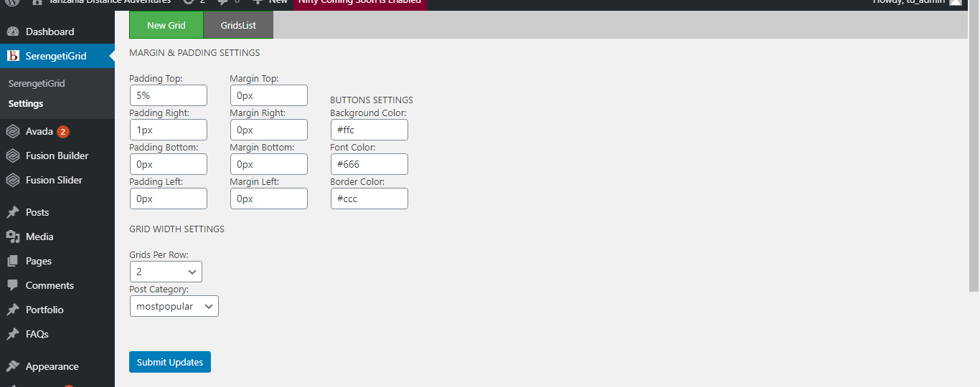Click the GRID WIDTH SETTINGS heading

point(176,229)
